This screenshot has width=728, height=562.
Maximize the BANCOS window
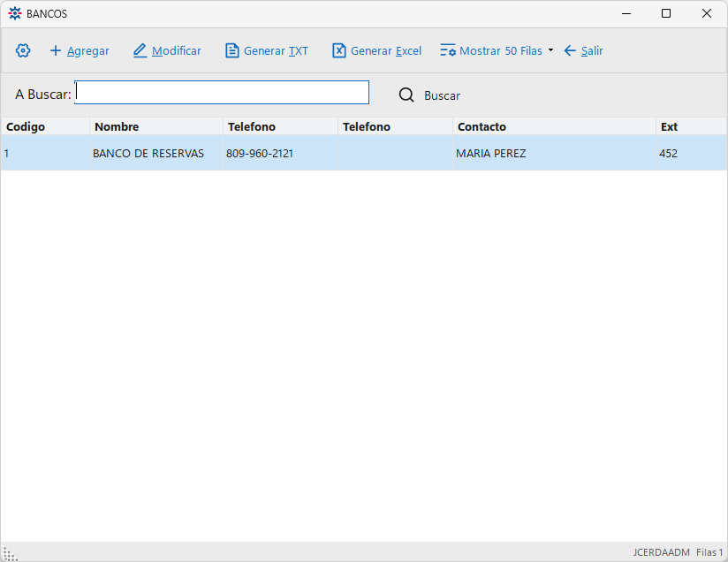666,13
